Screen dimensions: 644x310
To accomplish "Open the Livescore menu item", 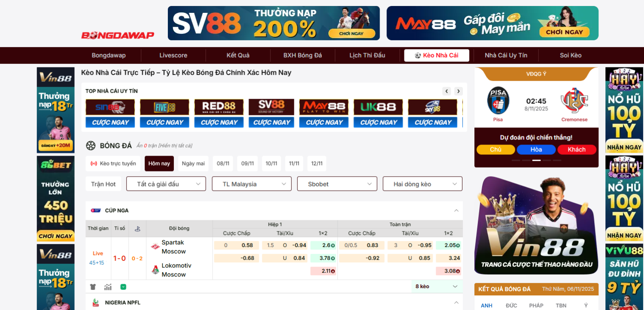I will click(173, 55).
